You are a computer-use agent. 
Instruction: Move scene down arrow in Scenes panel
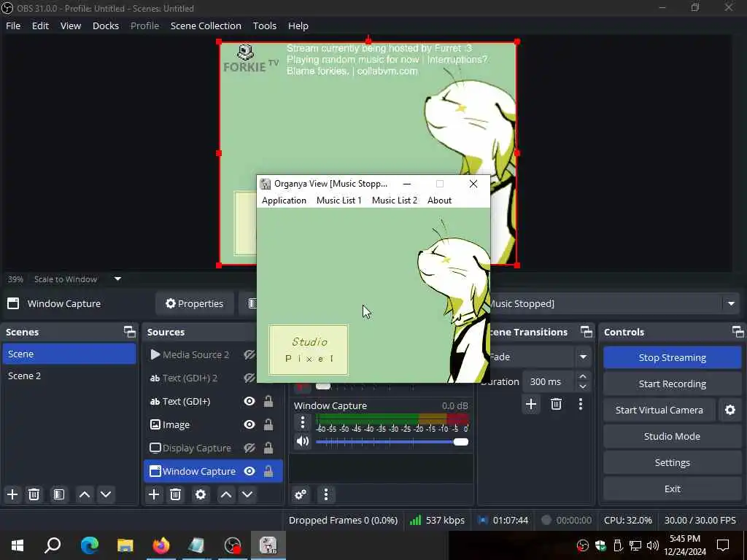[x=106, y=494]
